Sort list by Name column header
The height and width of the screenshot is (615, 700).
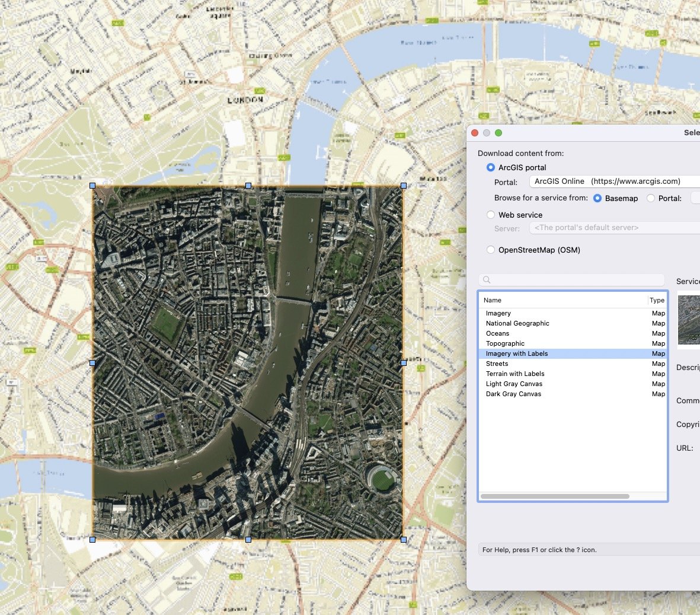point(493,300)
